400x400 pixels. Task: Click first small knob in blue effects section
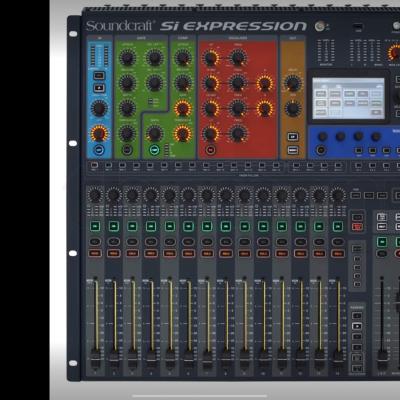[x=322, y=136]
